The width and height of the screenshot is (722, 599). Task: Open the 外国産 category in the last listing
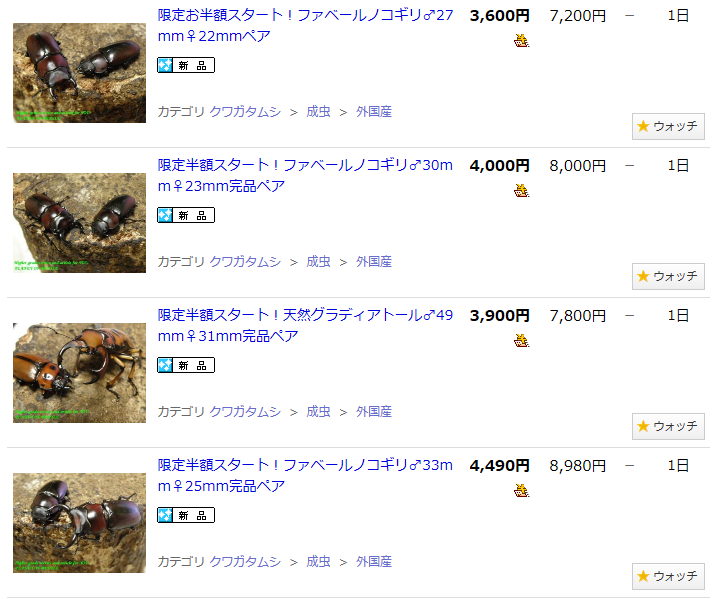tap(374, 562)
